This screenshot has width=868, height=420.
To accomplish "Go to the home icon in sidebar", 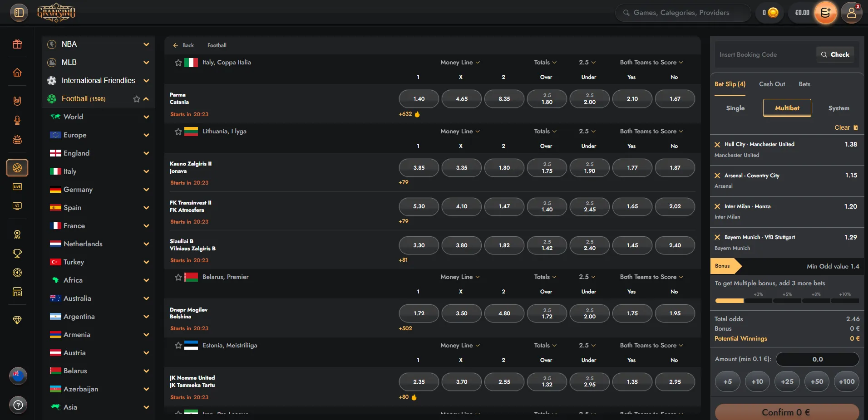I will pyautogui.click(x=17, y=73).
